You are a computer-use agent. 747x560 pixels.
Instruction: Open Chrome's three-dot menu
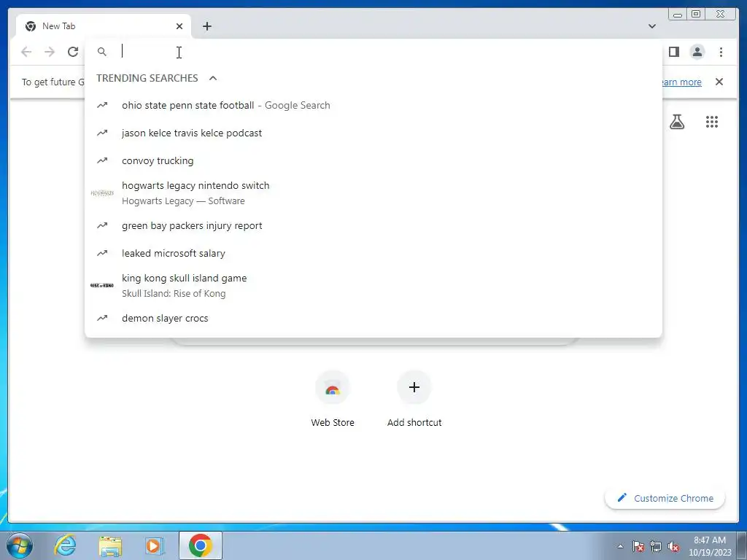coord(721,52)
